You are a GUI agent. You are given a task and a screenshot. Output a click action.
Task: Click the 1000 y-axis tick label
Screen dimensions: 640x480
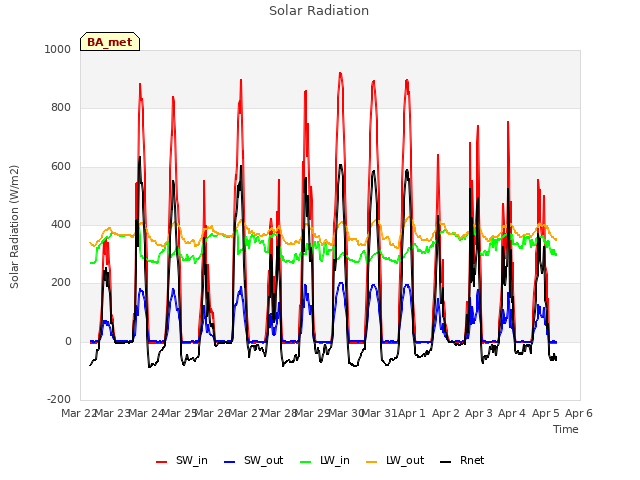pos(58,49)
